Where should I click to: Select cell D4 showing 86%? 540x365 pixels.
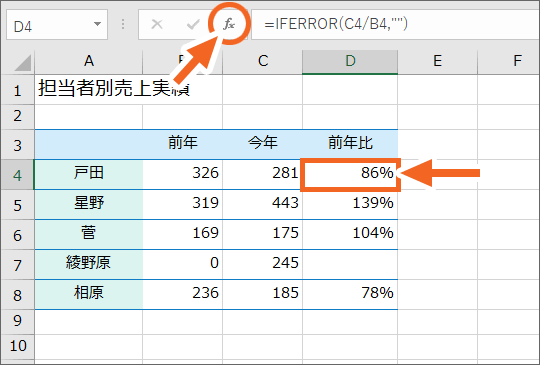[x=350, y=175]
